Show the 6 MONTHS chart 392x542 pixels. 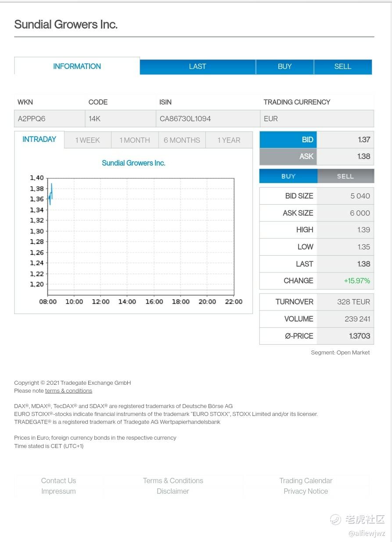[x=182, y=140]
